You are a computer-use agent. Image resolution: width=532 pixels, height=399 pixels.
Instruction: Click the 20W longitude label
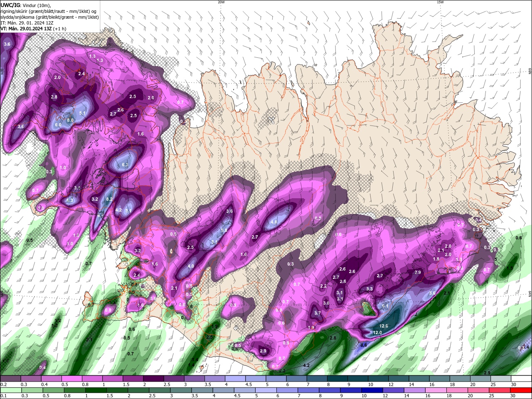tap(221, 2)
